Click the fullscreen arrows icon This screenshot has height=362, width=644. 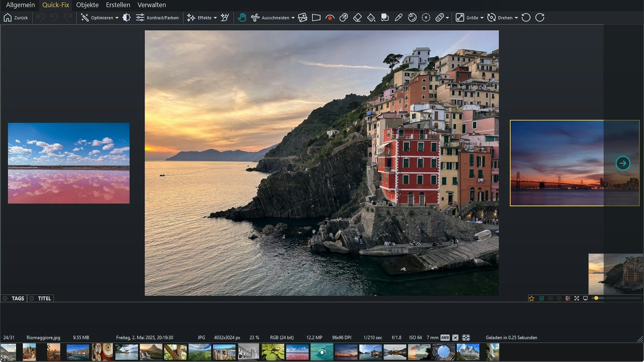tap(577, 298)
